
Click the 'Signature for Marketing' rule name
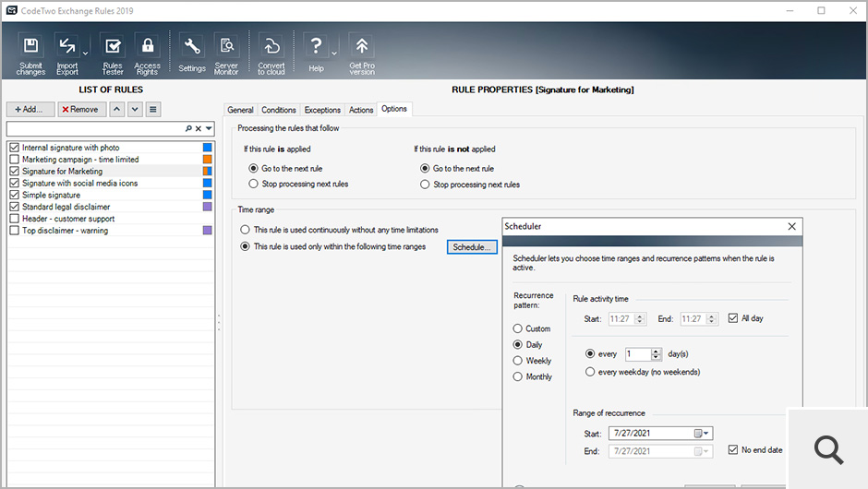(x=62, y=172)
